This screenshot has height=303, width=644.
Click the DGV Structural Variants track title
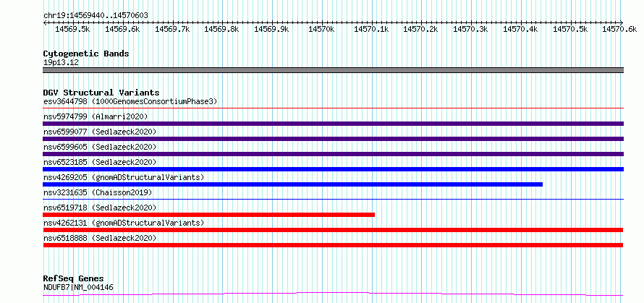pyautogui.click(x=101, y=93)
